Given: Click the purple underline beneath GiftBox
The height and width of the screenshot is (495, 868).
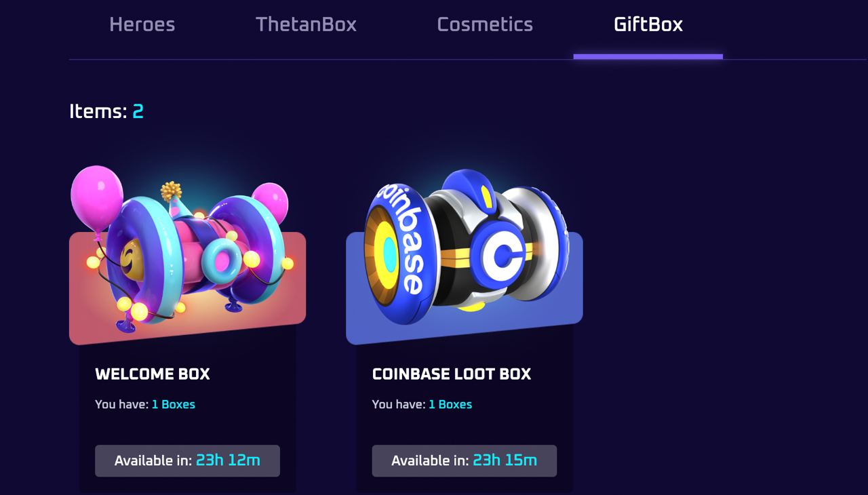Looking at the screenshot, I should pyautogui.click(x=648, y=57).
